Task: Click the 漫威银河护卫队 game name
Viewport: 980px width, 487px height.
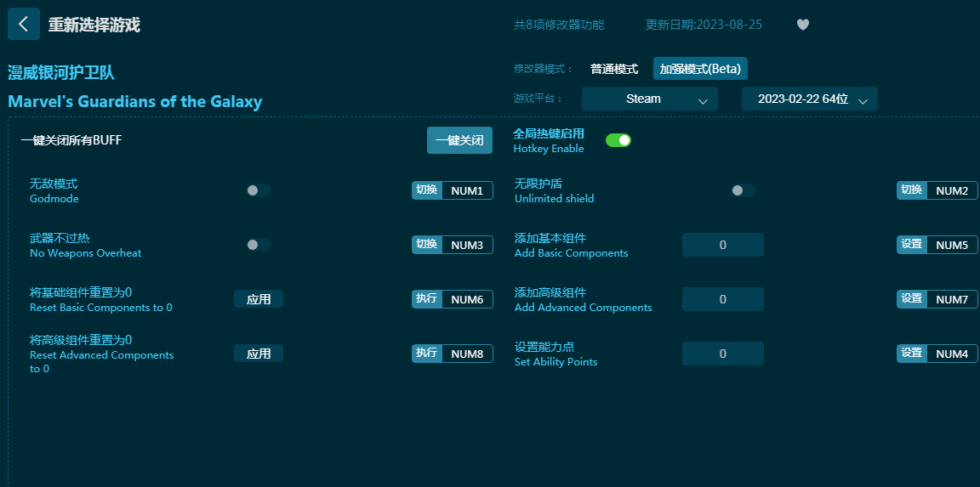Action: pos(61,72)
